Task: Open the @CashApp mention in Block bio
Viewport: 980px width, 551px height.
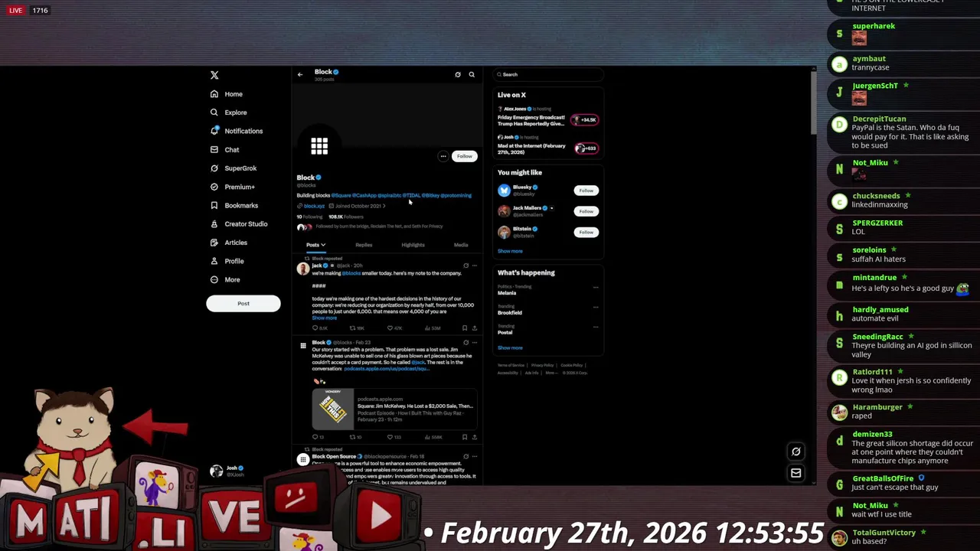Action: [x=364, y=195]
